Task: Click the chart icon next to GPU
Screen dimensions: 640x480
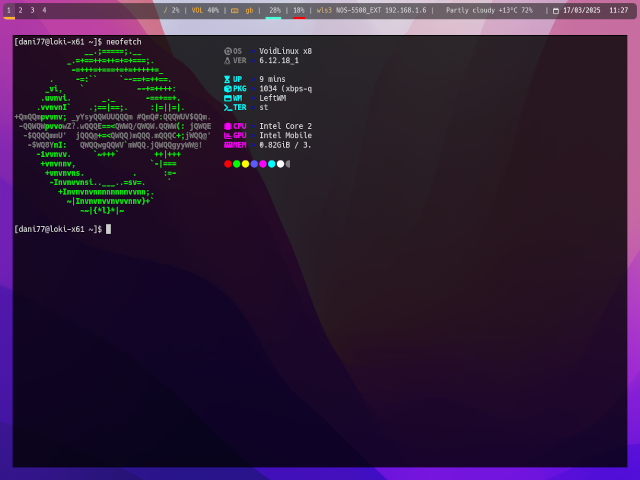Action: (x=228, y=135)
